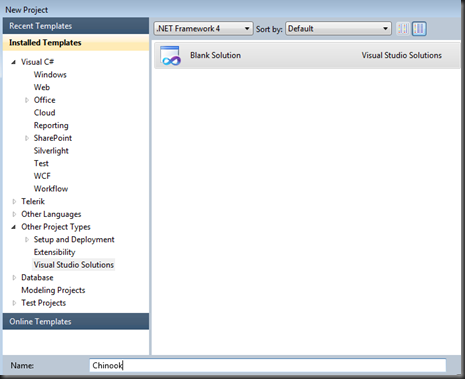This screenshot has height=379, width=465.
Task: Collapse the Other Project Types node
Action: coord(14,227)
